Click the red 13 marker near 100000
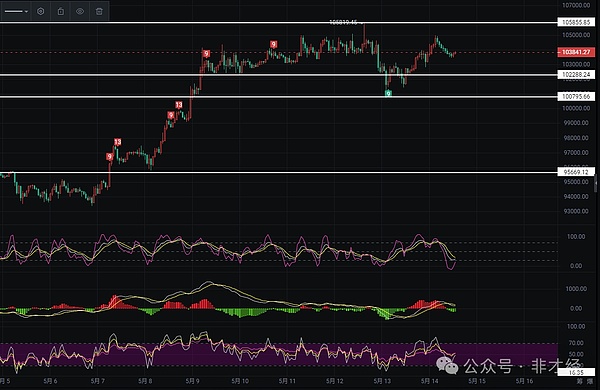600x390 pixels. click(179, 105)
